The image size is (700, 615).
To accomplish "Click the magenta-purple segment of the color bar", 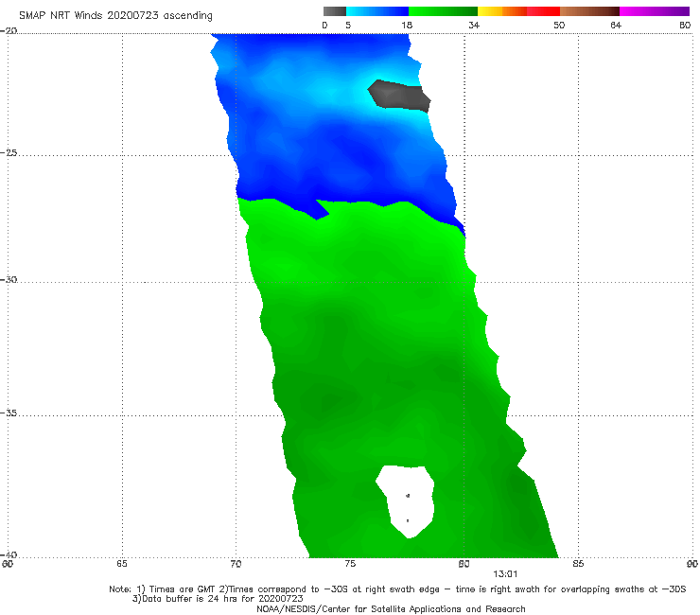I will click(655, 11).
